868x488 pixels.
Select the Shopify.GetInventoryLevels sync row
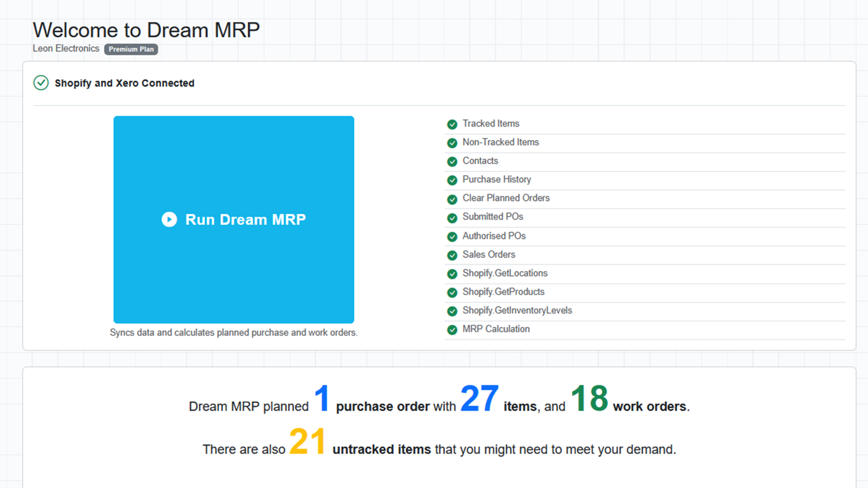pyautogui.click(x=645, y=311)
